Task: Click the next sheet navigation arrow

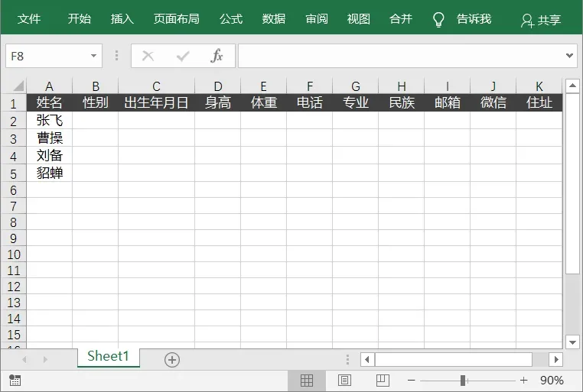Action: [x=45, y=359]
